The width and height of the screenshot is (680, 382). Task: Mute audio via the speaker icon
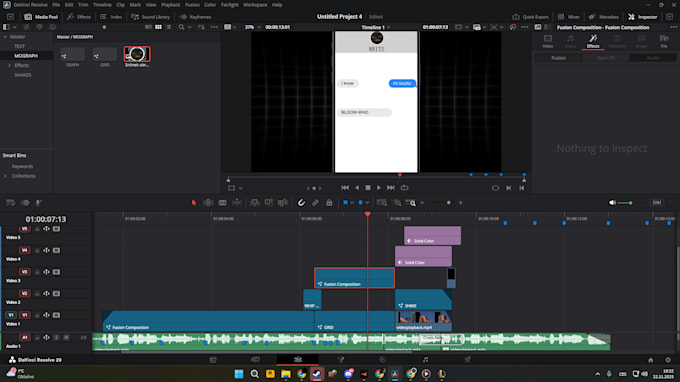612,202
